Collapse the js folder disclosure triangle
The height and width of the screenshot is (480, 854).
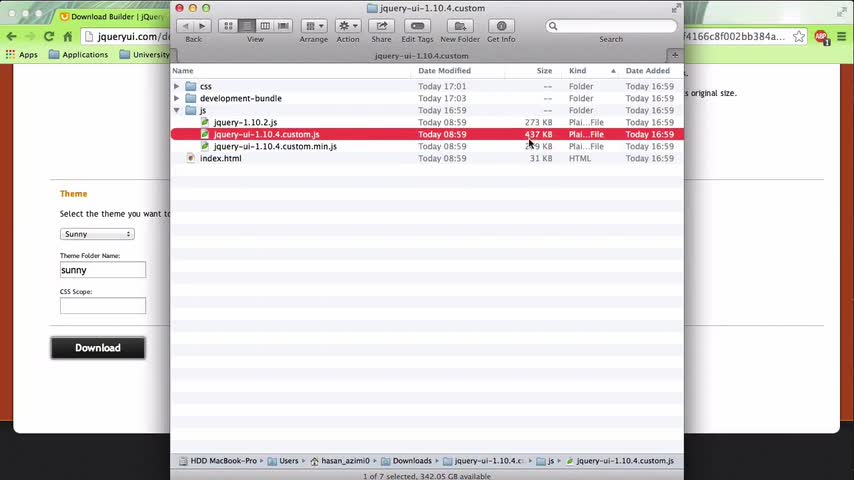point(176,110)
